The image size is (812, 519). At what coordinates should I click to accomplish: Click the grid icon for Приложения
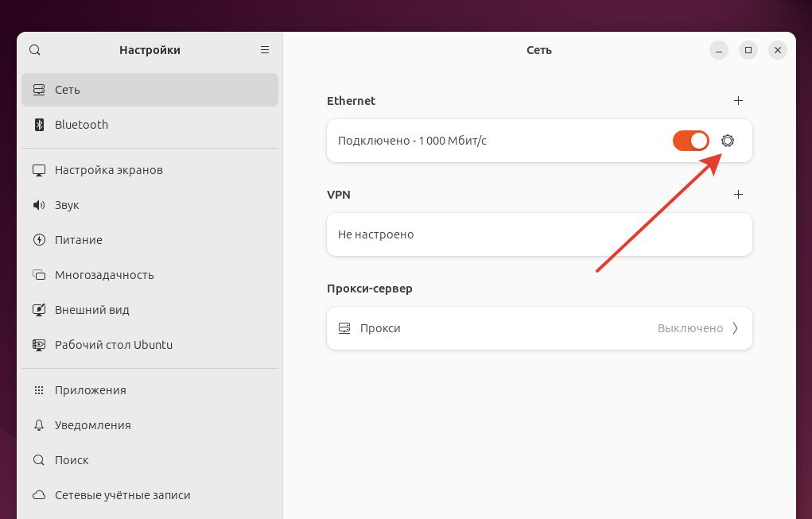(x=39, y=390)
